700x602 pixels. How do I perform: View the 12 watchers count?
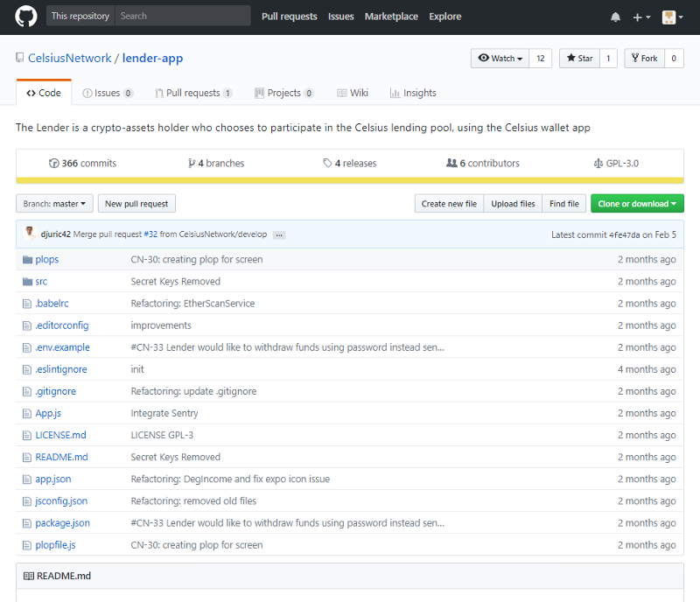(x=540, y=59)
